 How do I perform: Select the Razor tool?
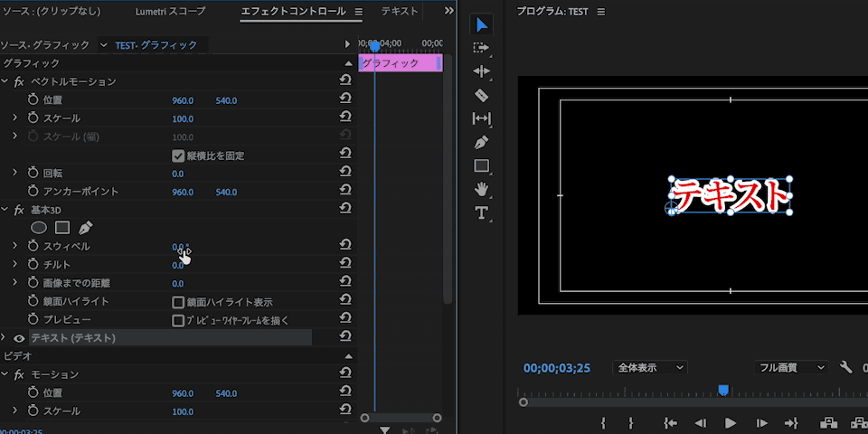(x=481, y=95)
